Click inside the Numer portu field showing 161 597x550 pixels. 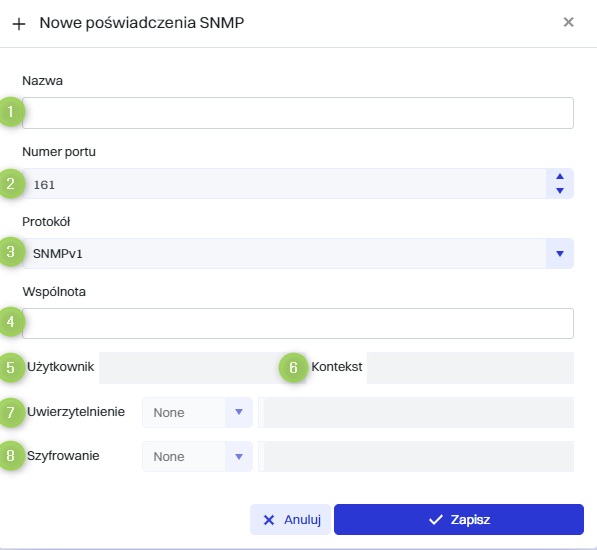pos(284,184)
